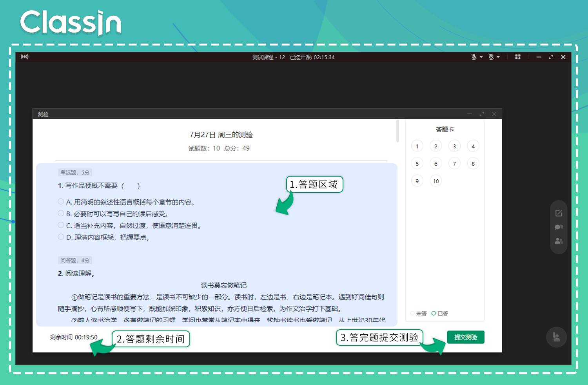Click the 单选题, 5分 question tag
This screenshot has width=588, height=385.
pos(75,172)
